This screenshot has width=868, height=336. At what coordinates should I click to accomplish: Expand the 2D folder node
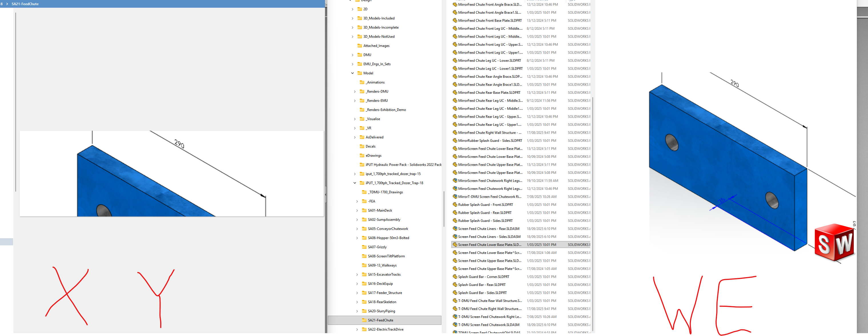tap(352, 9)
